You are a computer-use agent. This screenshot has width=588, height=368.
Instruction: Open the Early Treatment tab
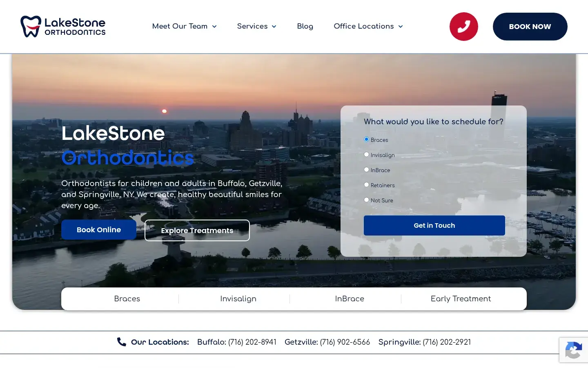(x=461, y=299)
